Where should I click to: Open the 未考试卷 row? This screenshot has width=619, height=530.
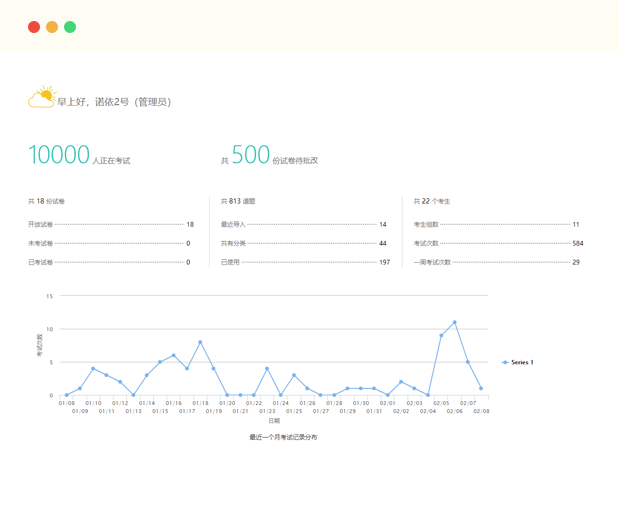point(110,243)
